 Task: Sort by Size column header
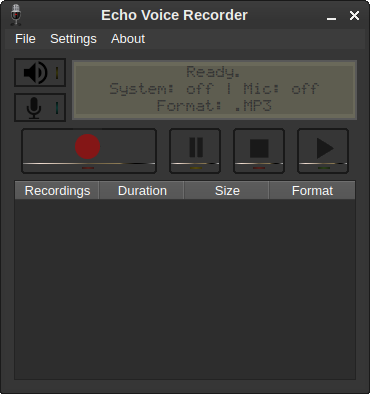(x=227, y=191)
